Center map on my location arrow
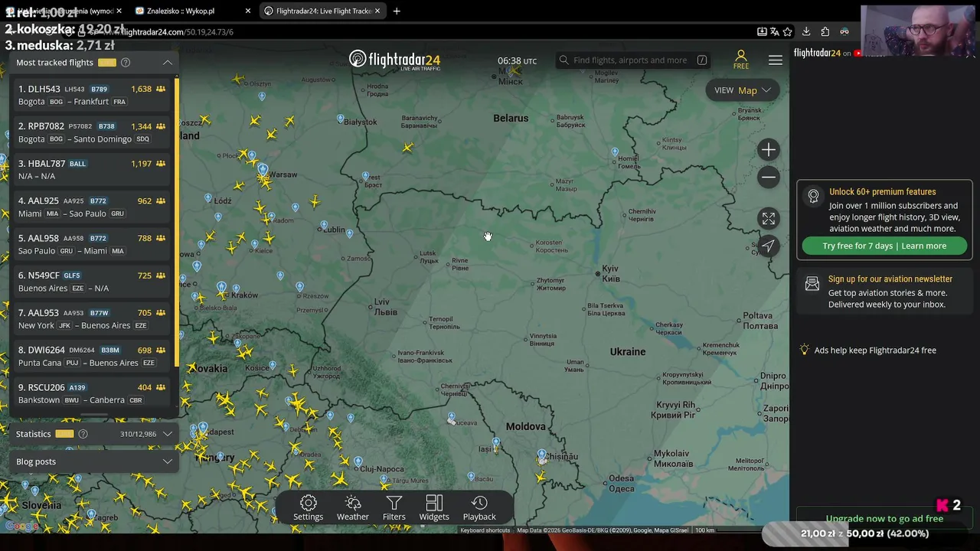The height and width of the screenshot is (551, 980). pyautogui.click(x=769, y=246)
